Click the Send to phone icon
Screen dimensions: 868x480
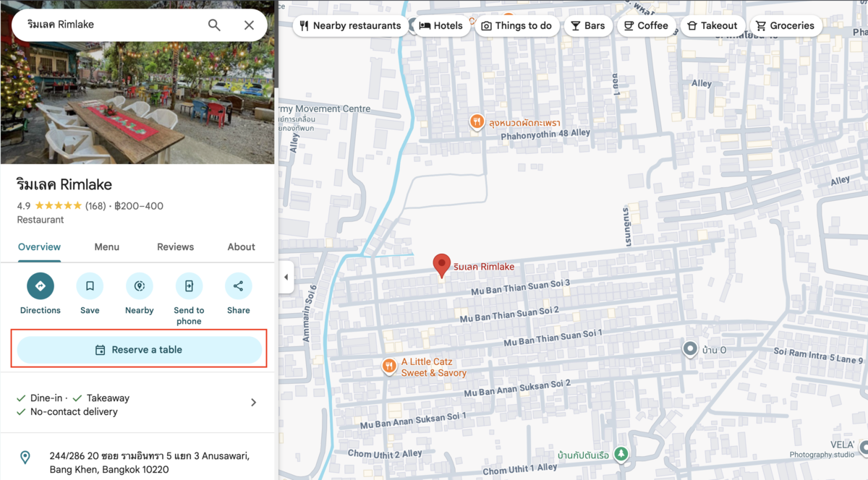(x=189, y=286)
